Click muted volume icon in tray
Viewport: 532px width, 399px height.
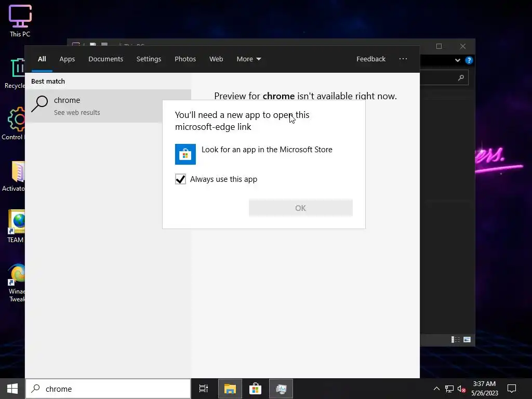(x=461, y=389)
